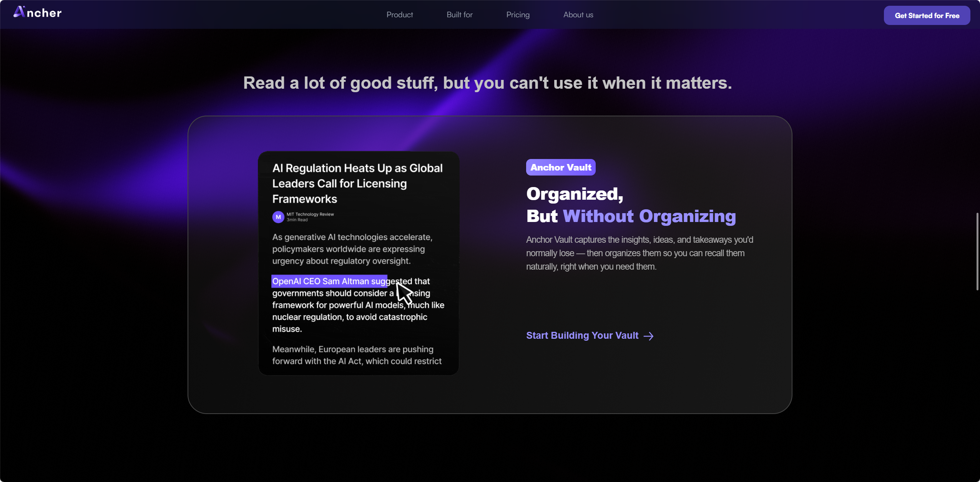The height and width of the screenshot is (482, 980).
Task: Click the MIT Technology Review source label
Action: point(310,214)
